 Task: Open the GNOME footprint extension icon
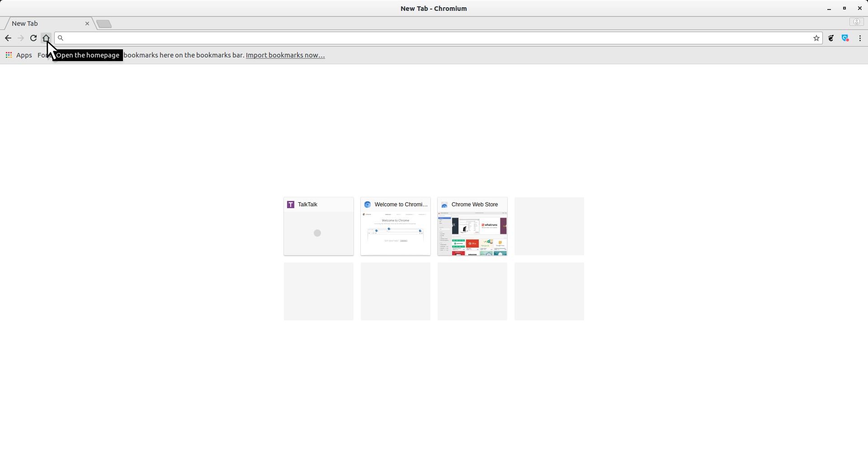(831, 38)
